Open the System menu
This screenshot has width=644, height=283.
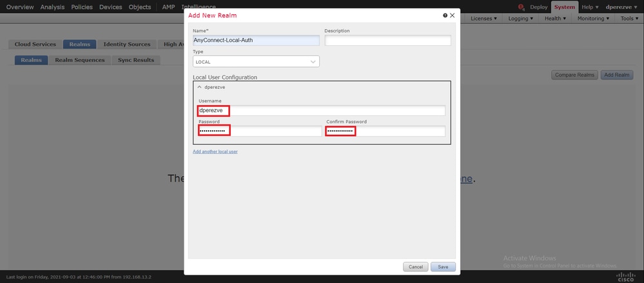565,7
